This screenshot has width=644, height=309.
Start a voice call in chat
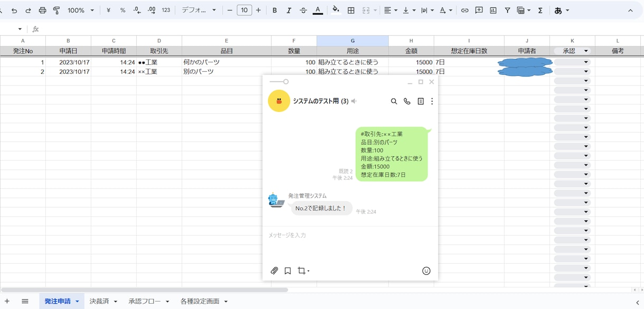coord(407,101)
